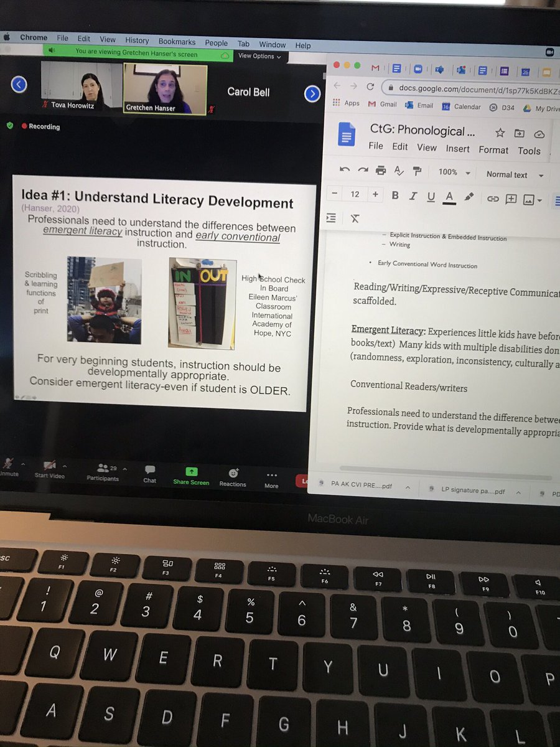Open the Spelling check tool
Image resolution: width=560 pixels, height=747 pixels.
coord(398,172)
